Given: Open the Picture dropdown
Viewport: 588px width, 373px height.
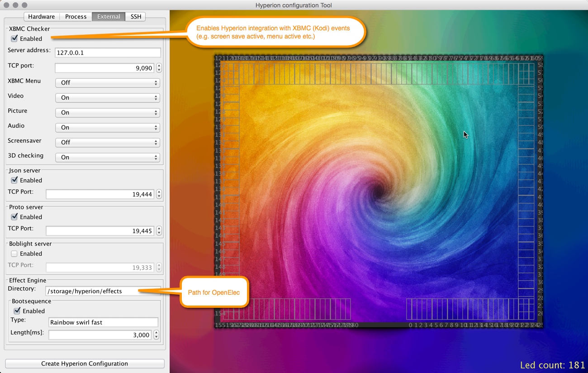Looking at the screenshot, I should [107, 113].
